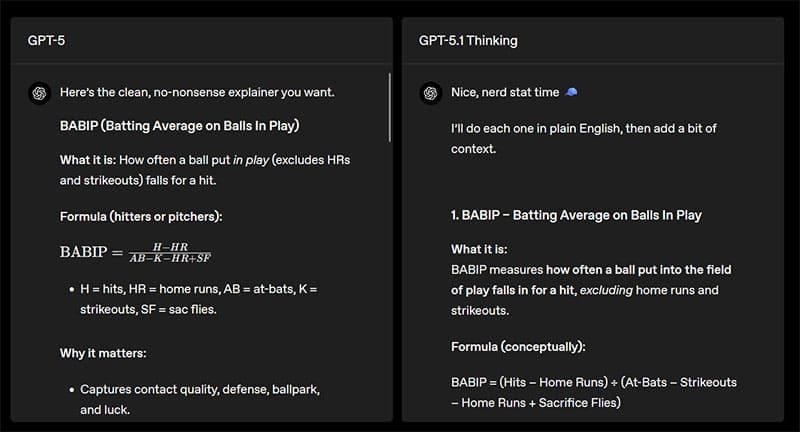Click "Here's the clean, no-nonsense explainer" intro line
800x432 pixels.
(x=196, y=92)
